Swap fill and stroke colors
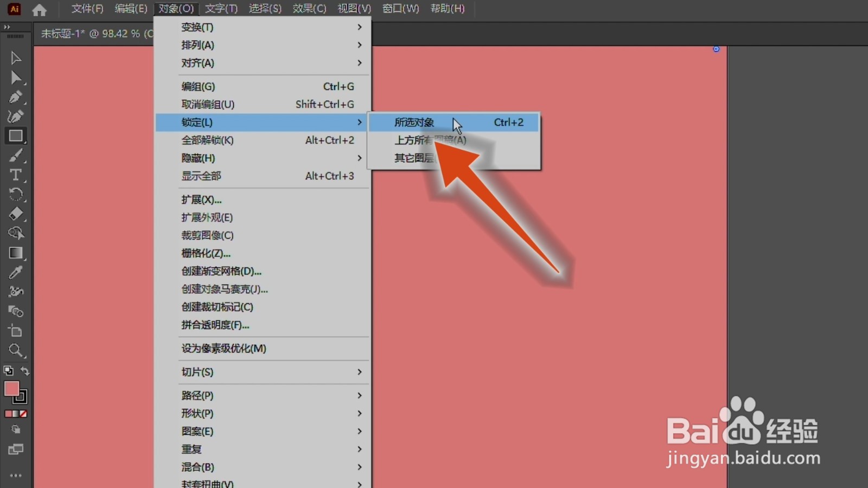Viewport: 868px width, 488px height. (25, 371)
